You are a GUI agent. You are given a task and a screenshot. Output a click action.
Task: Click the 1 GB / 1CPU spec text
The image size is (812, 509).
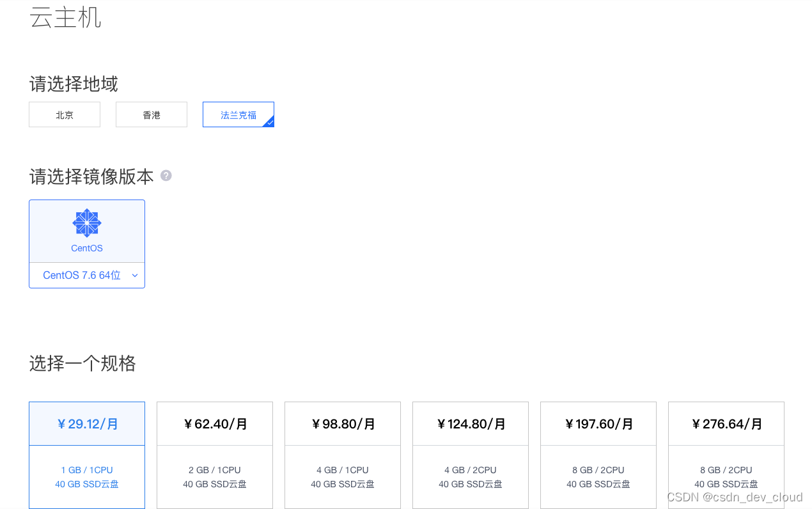point(87,470)
